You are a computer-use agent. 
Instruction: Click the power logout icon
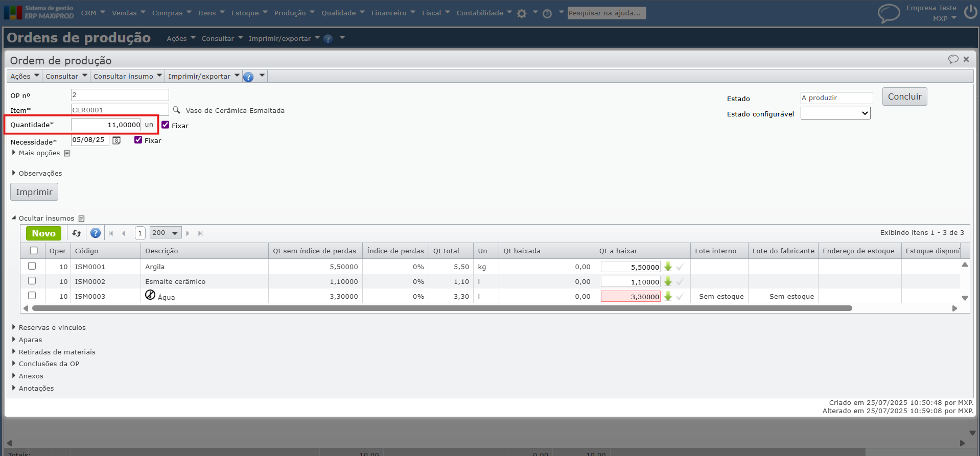pos(970,12)
